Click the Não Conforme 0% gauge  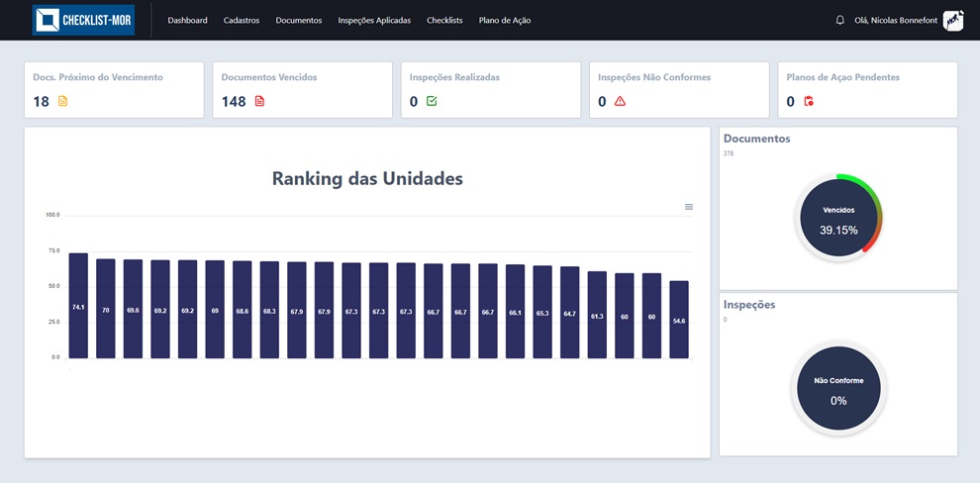(x=838, y=388)
